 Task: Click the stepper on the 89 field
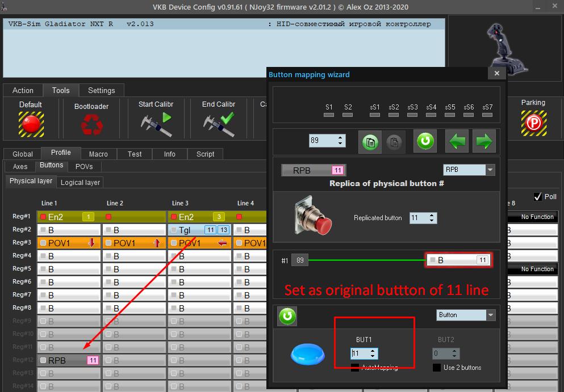[340, 140]
